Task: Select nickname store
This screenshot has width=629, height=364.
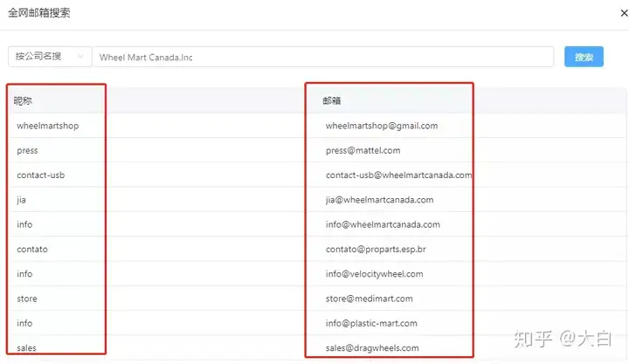Action: click(27, 299)
